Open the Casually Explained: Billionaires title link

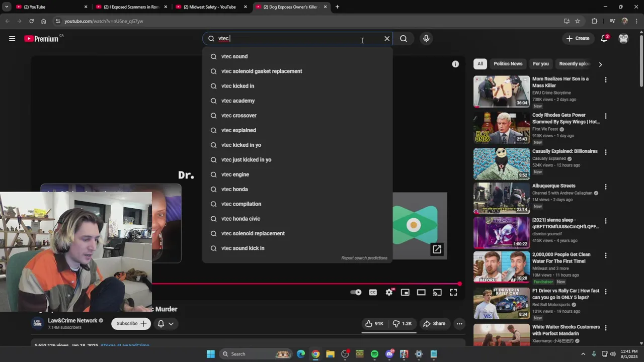point(565,151)
